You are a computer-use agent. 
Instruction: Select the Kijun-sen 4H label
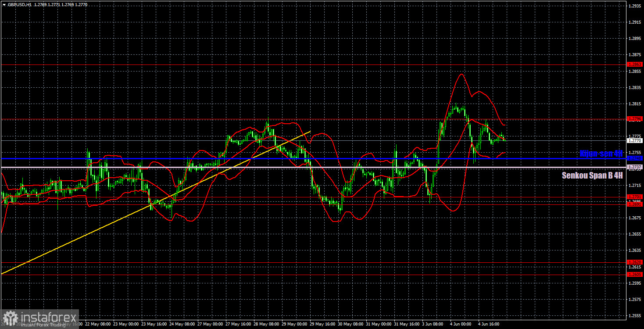pos(601,153)
